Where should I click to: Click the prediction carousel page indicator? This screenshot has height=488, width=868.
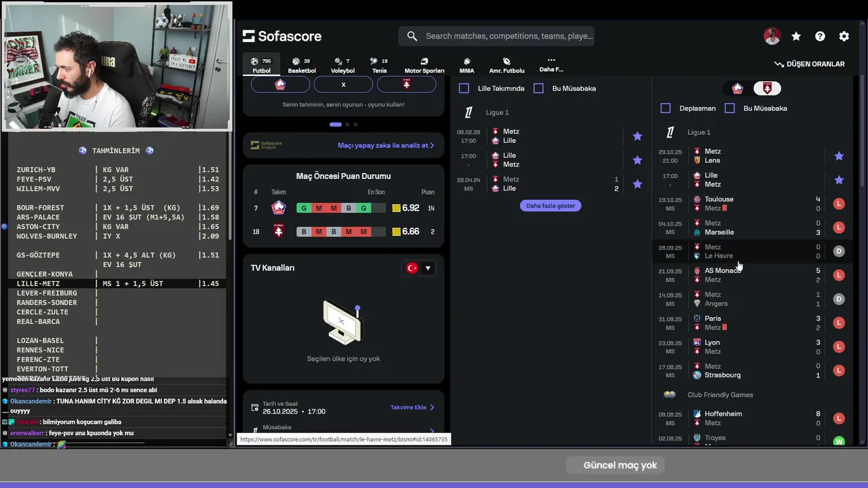[x=343, y=125]
